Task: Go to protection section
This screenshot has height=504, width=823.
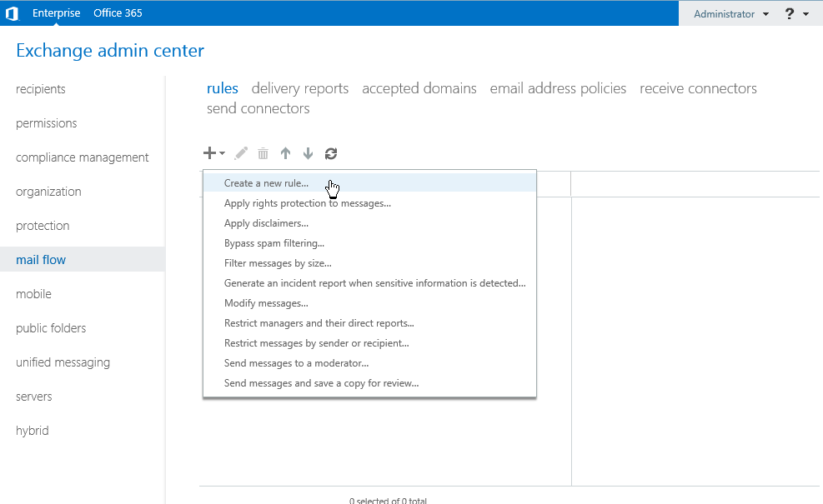Action: (43, 226)
